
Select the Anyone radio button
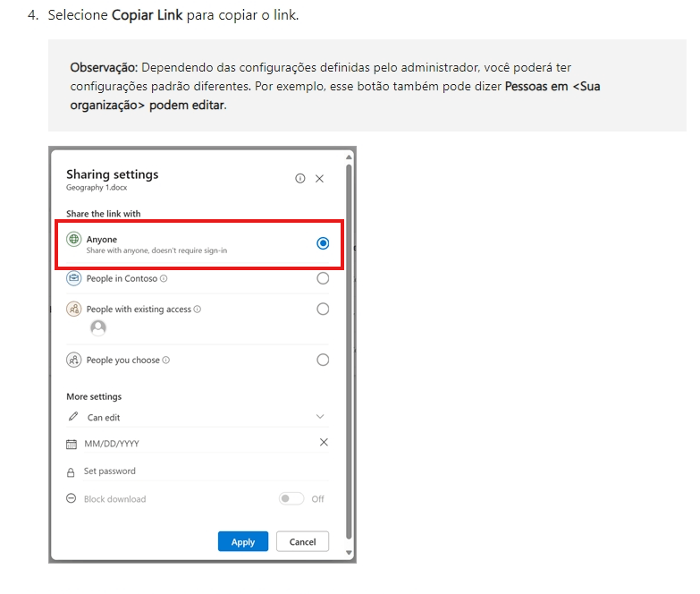point(323,243)
